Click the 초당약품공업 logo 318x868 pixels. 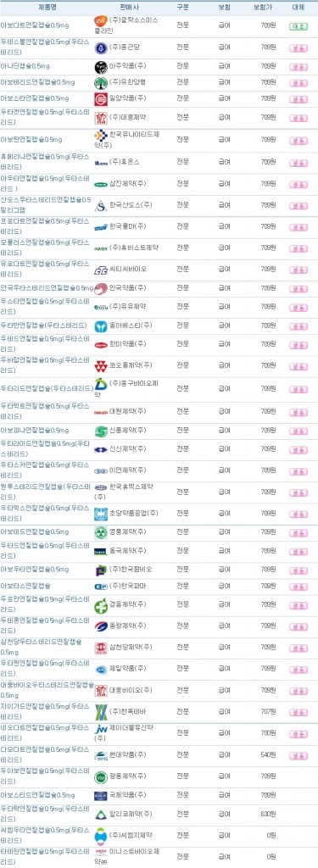click(x=101, y=513)
